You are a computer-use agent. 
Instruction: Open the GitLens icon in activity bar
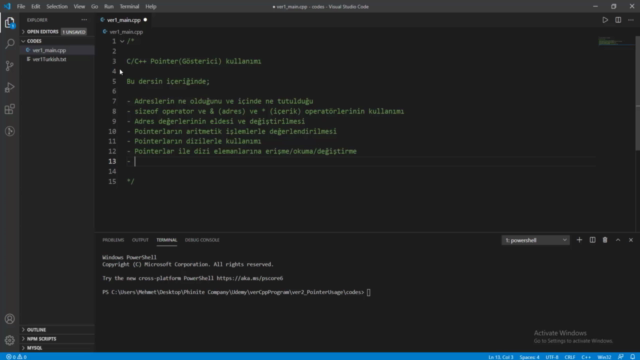tap(10, 131)
